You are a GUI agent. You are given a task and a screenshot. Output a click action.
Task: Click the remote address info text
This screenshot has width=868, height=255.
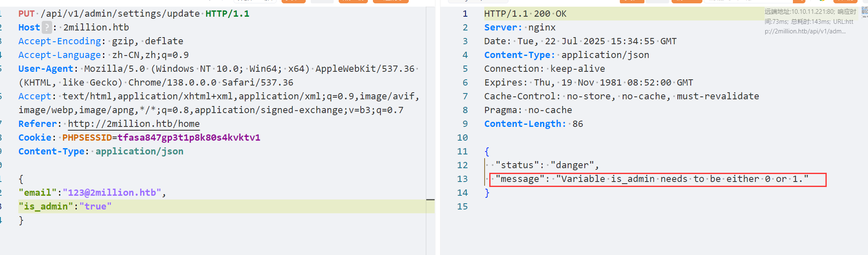(x=809, y=21)
